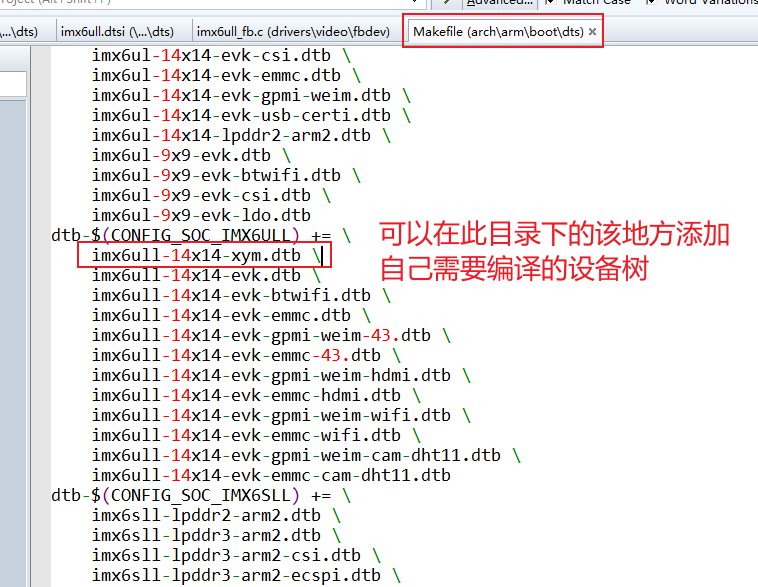Click the line imx6ul-9x9-evk.dtb
The image size is (758, 587).
pos(191,155)
